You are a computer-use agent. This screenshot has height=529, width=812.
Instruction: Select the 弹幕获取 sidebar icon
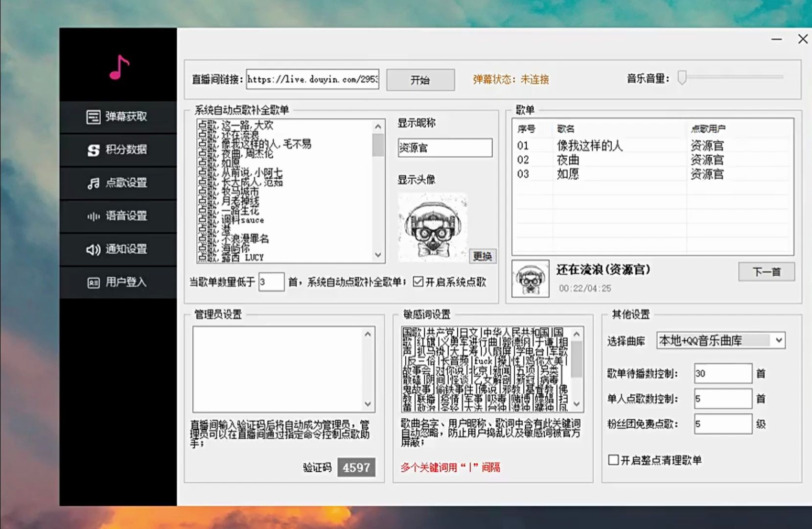click(x=93, y=117)
